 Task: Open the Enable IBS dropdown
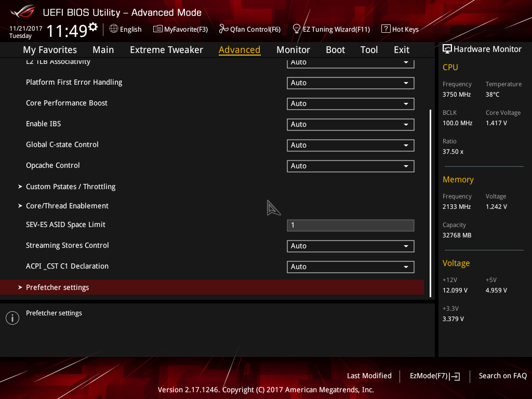[351, 125]
